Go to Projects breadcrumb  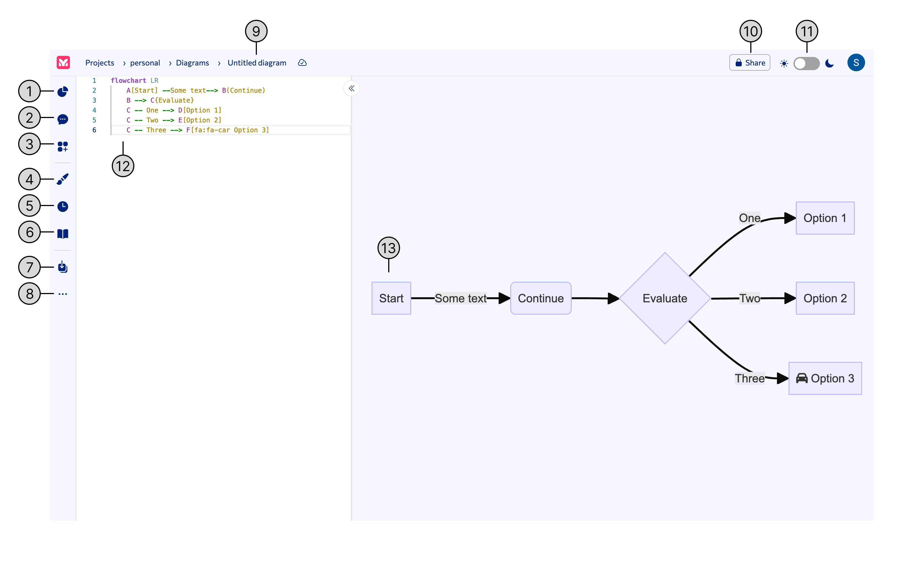point(100,63)
